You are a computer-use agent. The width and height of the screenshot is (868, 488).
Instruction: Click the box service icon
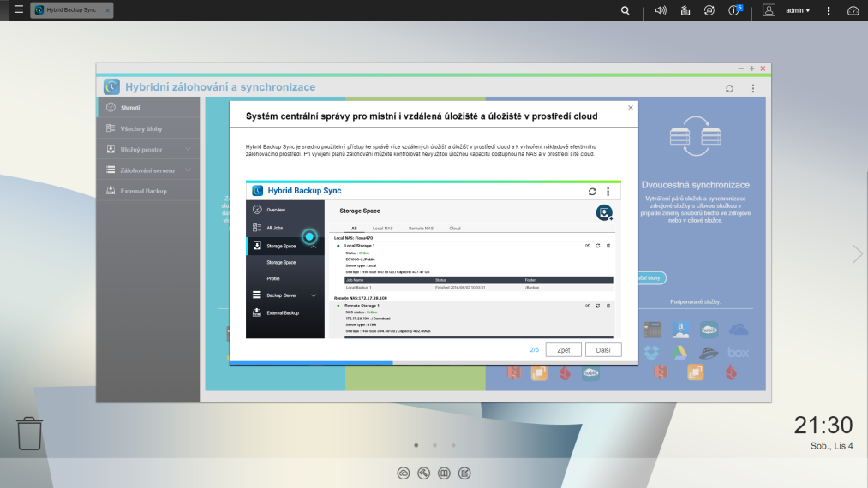pos(738,353)
